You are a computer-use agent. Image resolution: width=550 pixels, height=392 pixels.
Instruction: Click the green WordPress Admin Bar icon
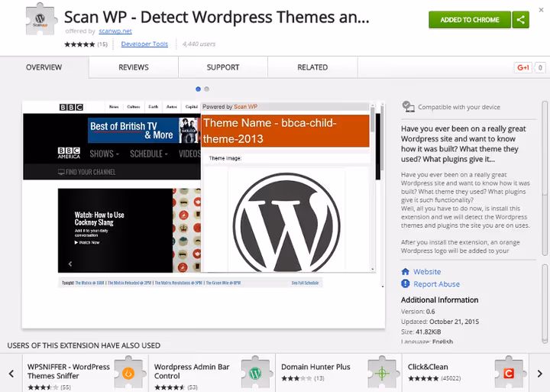click(255, 373)
